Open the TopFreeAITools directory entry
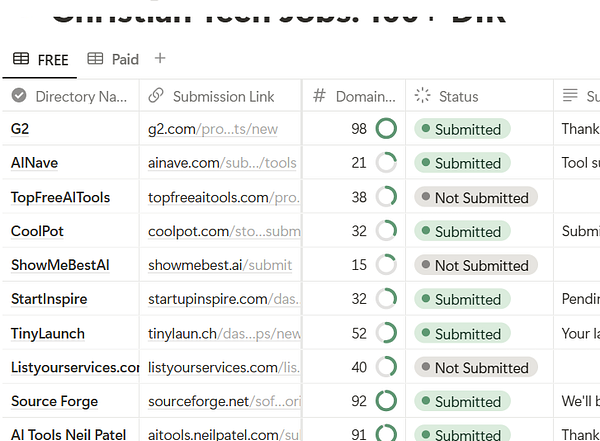The image size is (600, 441). (x=60, y=197)
